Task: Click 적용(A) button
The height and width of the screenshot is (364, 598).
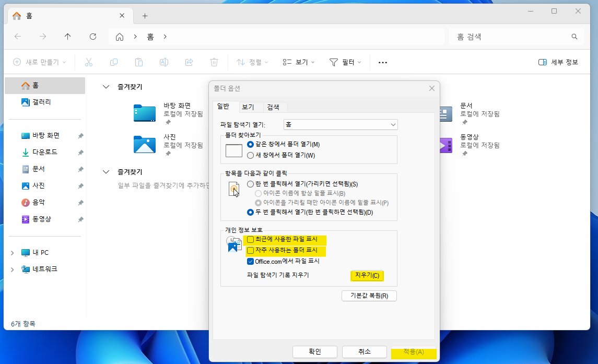Action: [414, 352]
